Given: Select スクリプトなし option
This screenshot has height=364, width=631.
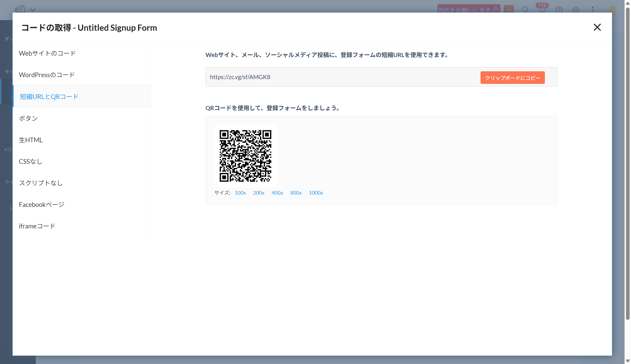Looking at the screenshot, I should 41,183.
